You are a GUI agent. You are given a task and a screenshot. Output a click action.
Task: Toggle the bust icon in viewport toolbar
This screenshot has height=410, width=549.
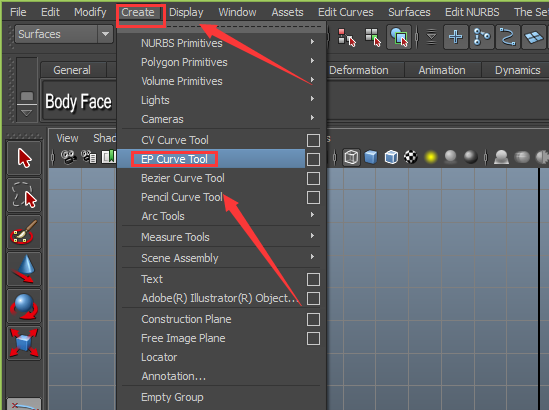[x=501, y=157]
